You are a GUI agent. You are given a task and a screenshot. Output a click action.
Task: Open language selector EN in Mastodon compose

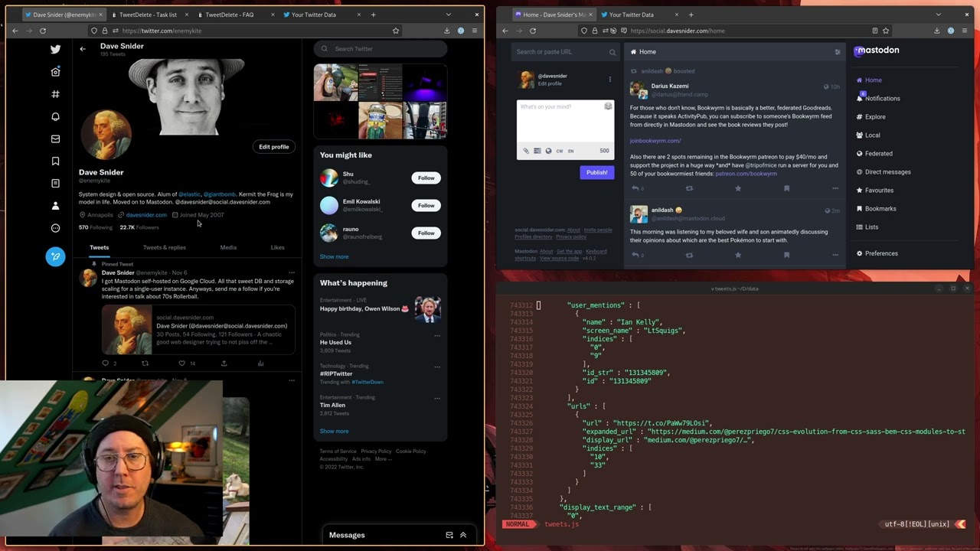tap(570, 151)
